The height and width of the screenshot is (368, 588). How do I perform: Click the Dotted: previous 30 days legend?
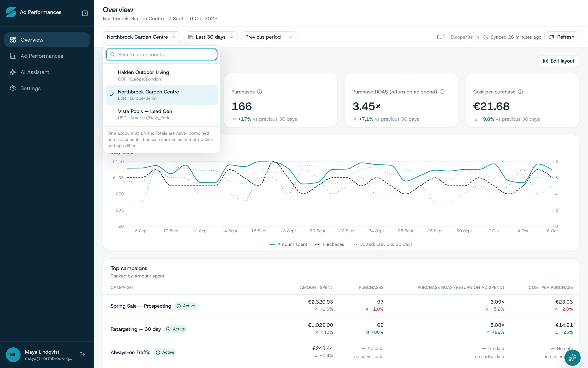382,244
